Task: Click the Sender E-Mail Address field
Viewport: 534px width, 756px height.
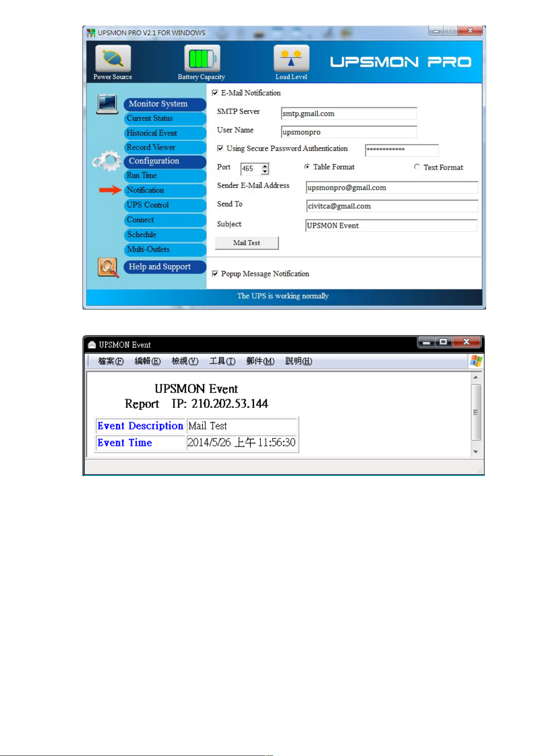Action: point(392,188)
